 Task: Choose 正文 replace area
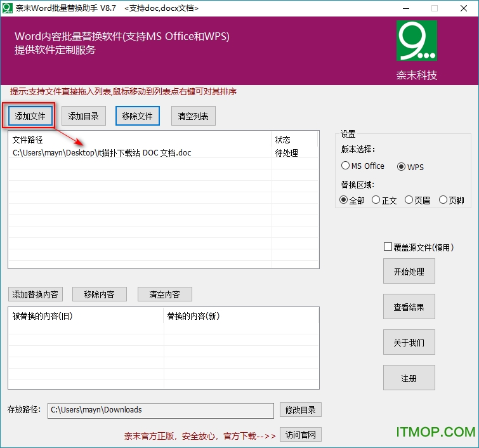click(x=384, y=201)
